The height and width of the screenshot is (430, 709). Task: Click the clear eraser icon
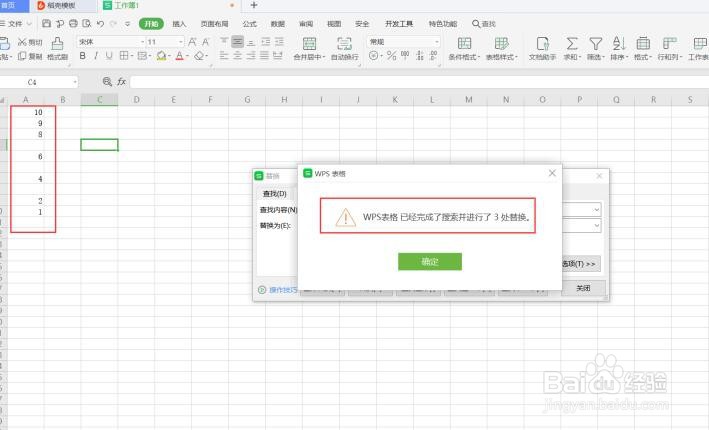coord(199,56)
